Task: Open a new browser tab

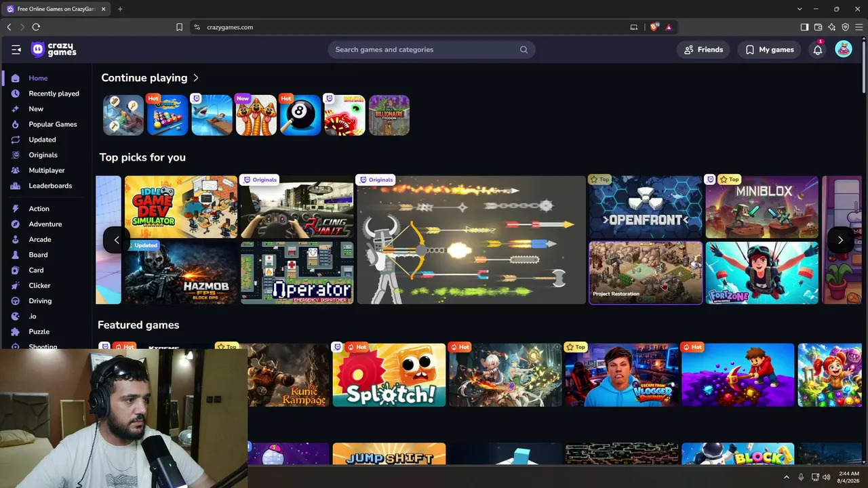Action: coord(120,9)
